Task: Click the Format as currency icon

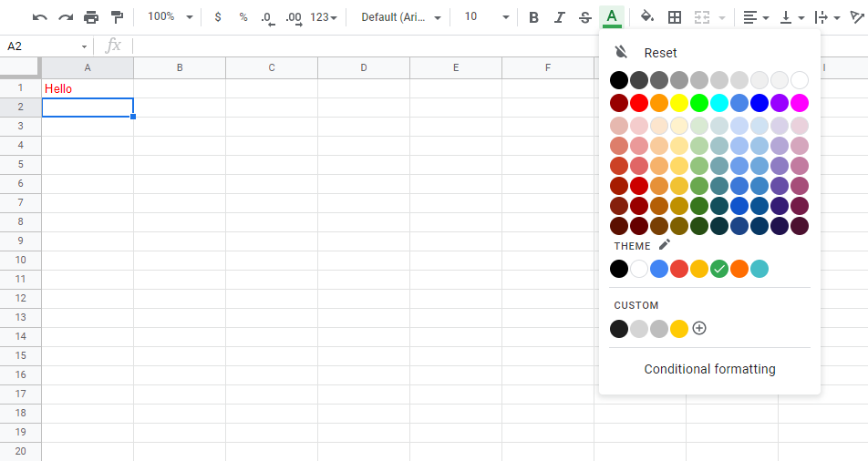Action: point(217,17)
